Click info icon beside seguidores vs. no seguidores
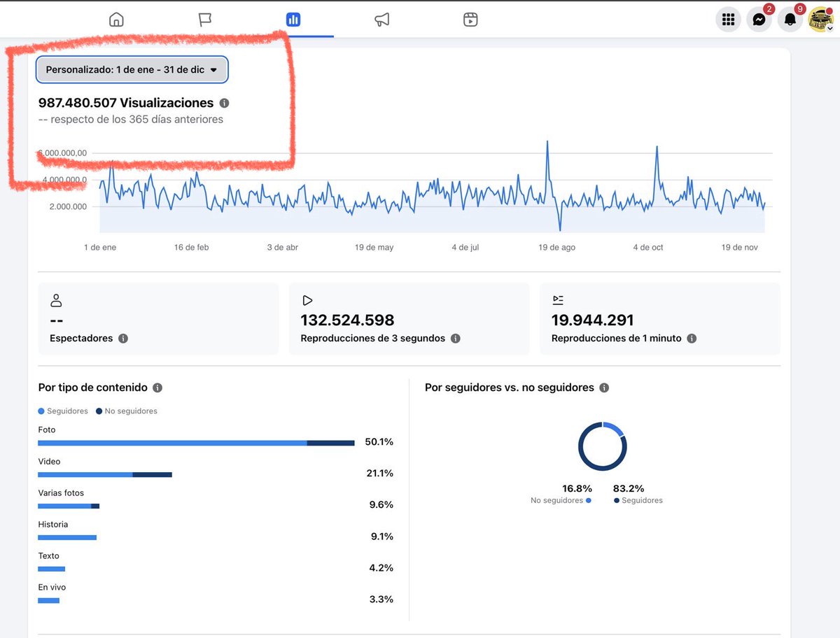Viewport: 840px width, 638px height. 604,388
